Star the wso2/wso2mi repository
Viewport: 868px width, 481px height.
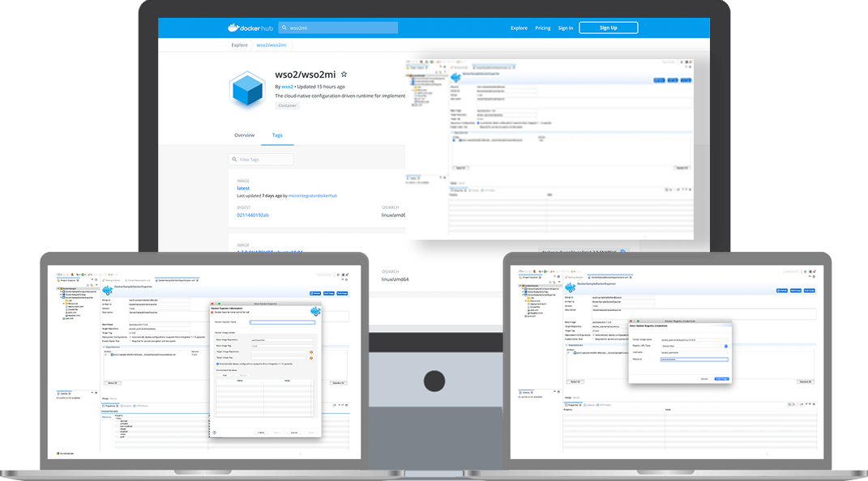[344, 74]
